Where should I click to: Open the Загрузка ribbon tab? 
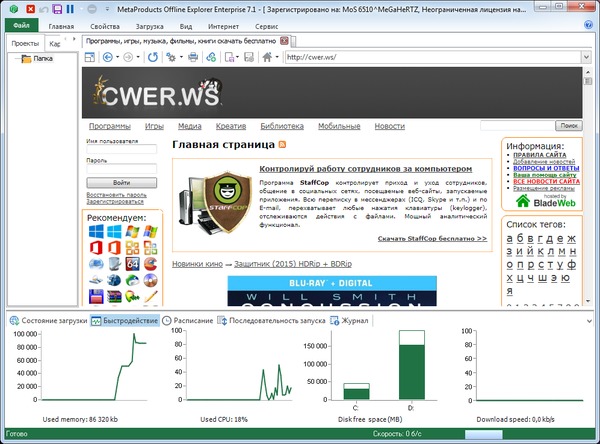[x=150, y=26]
